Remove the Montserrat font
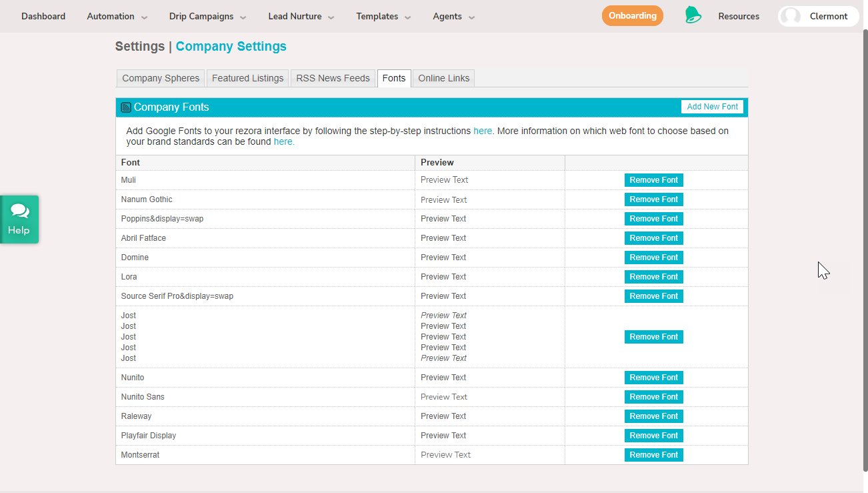868x493 pixels. click(654, 455)
